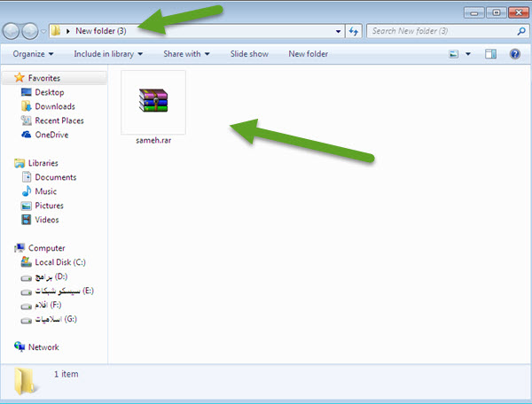Go forward with the Forward arrow button
The image size is (532, 404).
coord(30,32)
